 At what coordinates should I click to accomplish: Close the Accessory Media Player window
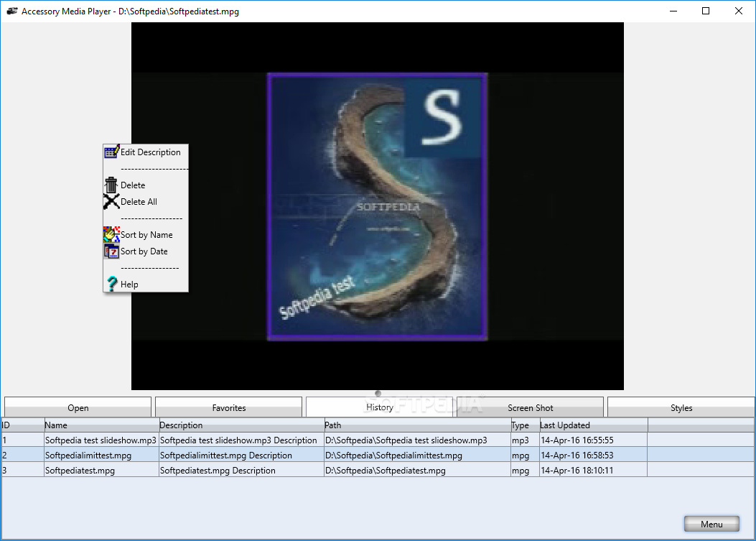point(739,11)
